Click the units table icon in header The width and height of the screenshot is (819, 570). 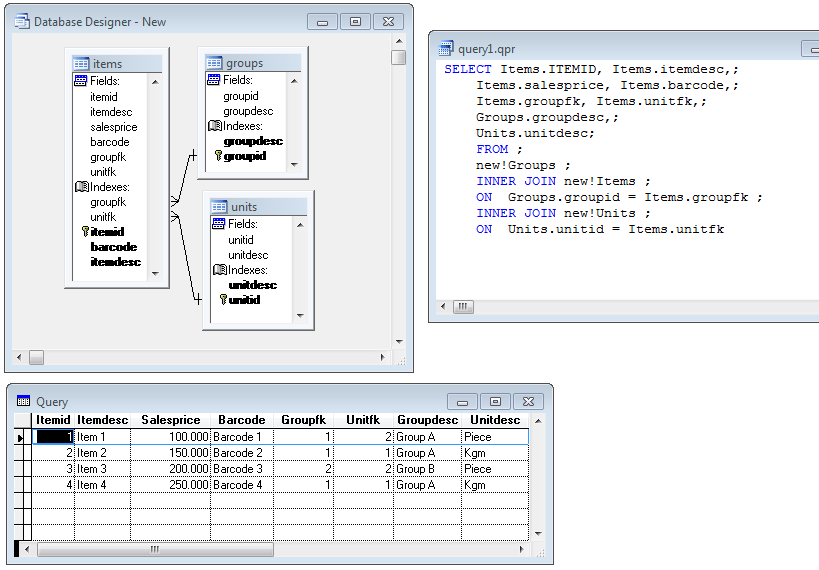pos(219,206)
